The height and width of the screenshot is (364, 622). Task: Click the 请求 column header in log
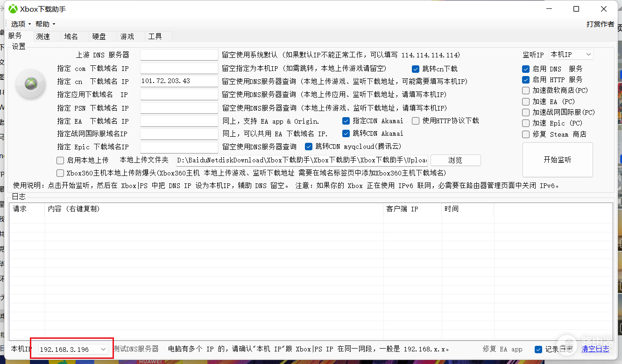[x=27, y=209]
